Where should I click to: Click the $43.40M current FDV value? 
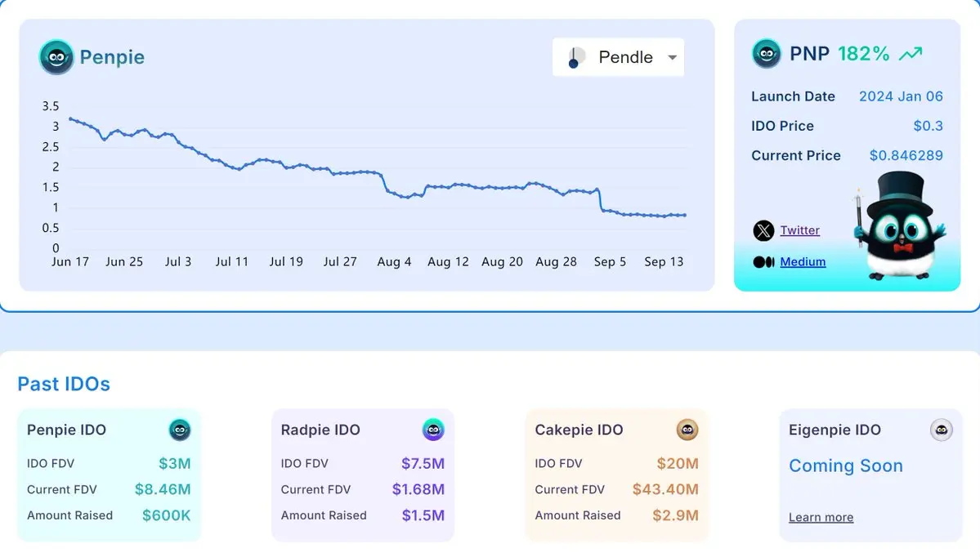pos(665,489)
